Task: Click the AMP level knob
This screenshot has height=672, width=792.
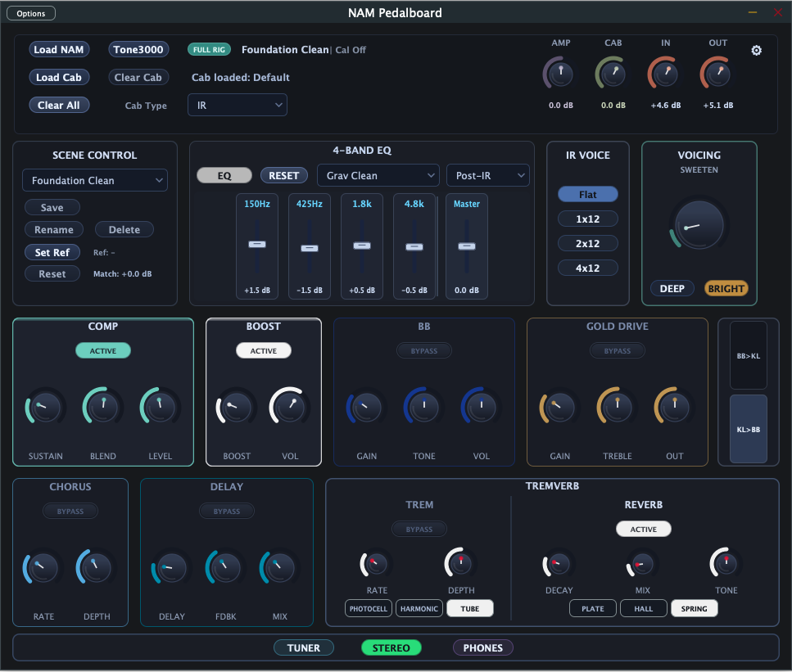Action: (x=560, y=75)
